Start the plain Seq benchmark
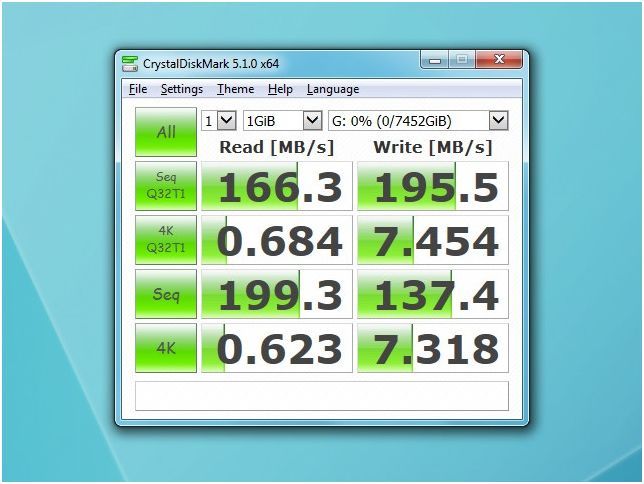Viewport: 644px width, 484px height. 166,294
